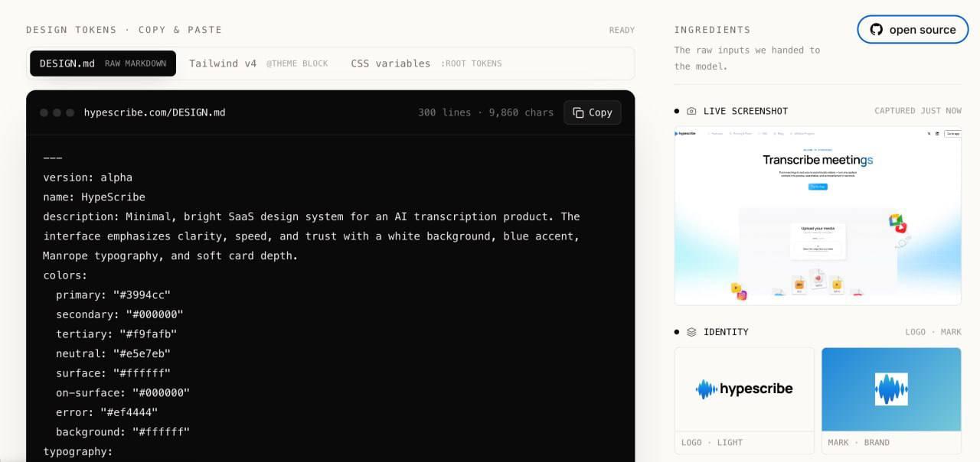Viewport: 980px width, 462px height.
Task: Click the red window dot in code panel
Action: click(x=44, y=112)
